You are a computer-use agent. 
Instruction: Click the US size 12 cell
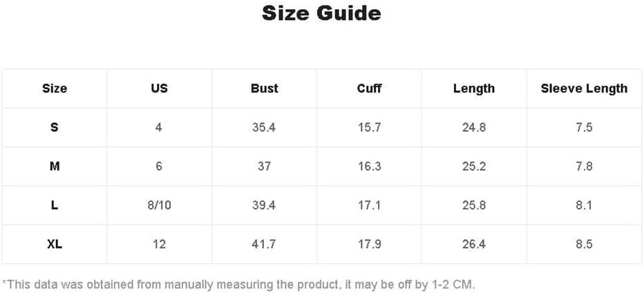(x=159, y=244)
